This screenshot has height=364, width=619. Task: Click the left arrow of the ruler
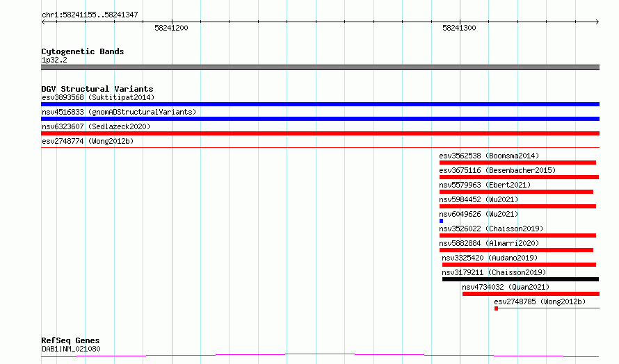point(43,22)
